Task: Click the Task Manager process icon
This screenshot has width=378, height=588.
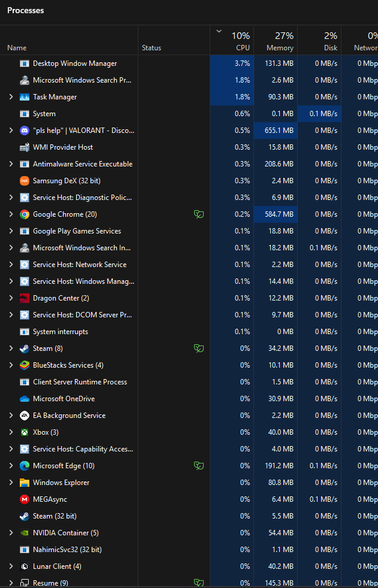Action: 25,97
